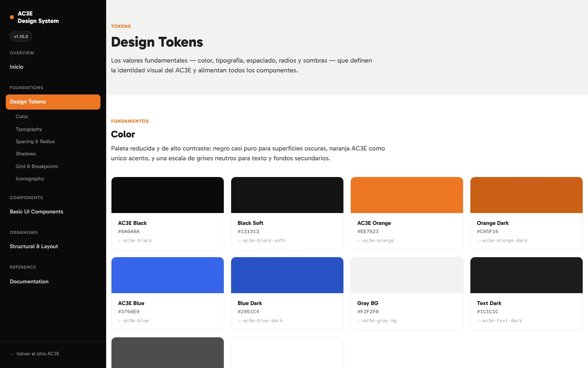Click the AC3E Orange color swatch
Screen dimensions: 588x368
[407, 195]
